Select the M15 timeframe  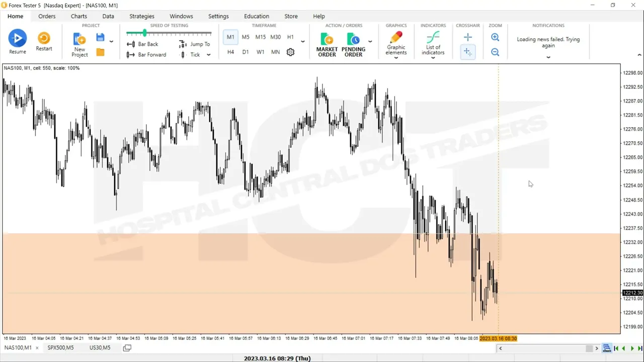pyautogui.click(x=260, y=37)
